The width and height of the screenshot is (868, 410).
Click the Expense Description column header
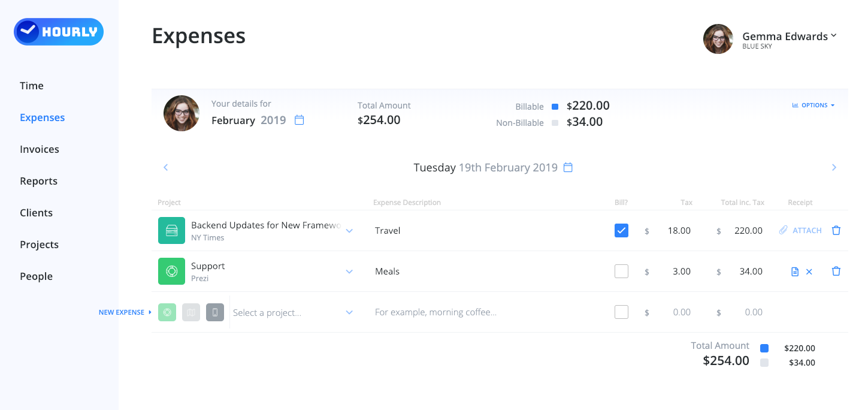click(x=407, y=203)
